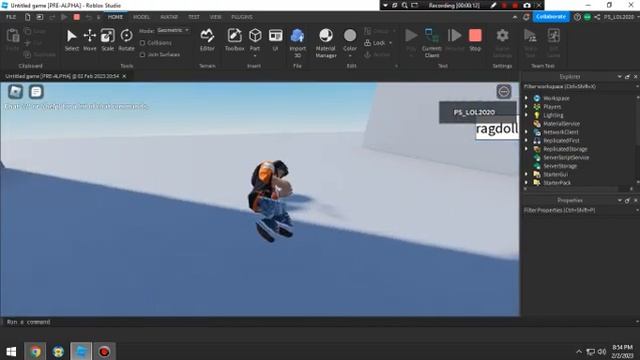Open the chat icon in viewport
Image resolution: width=640 pixels, height=360 pixels.
point(36,91)
